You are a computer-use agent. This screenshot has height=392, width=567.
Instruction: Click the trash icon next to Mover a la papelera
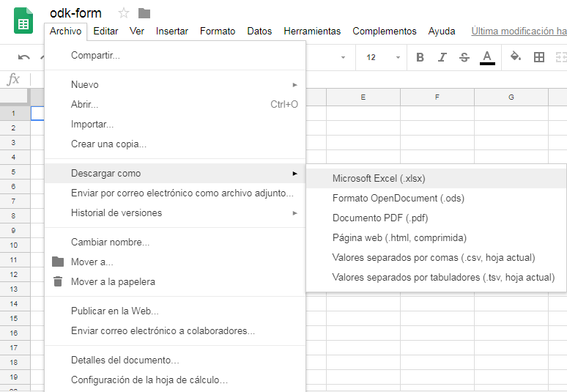(58, 281)
